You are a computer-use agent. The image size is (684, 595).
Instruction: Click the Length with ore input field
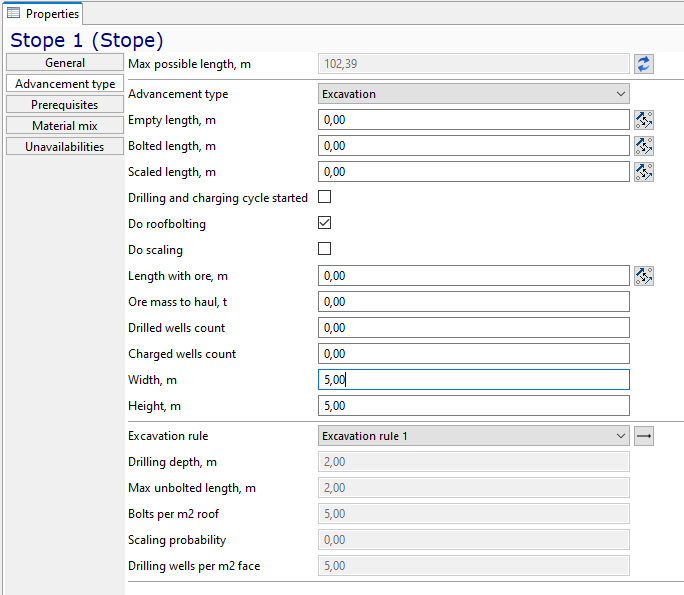(474, 276)
